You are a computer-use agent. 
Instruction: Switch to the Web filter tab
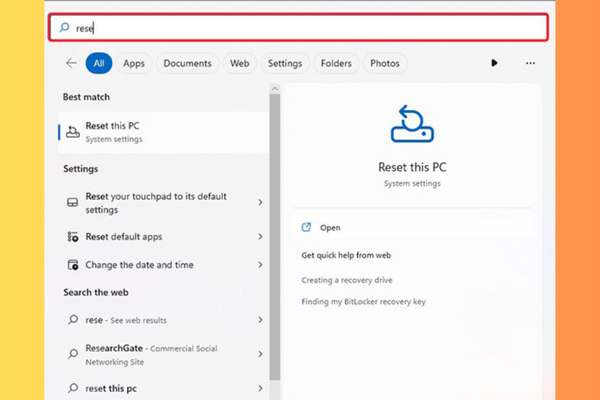(240, 63)
